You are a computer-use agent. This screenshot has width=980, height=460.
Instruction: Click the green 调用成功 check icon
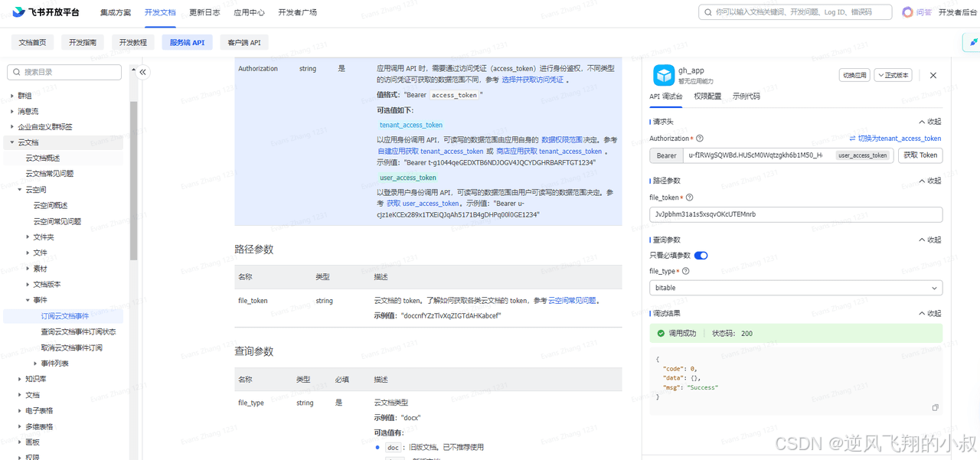coord(661,334)
